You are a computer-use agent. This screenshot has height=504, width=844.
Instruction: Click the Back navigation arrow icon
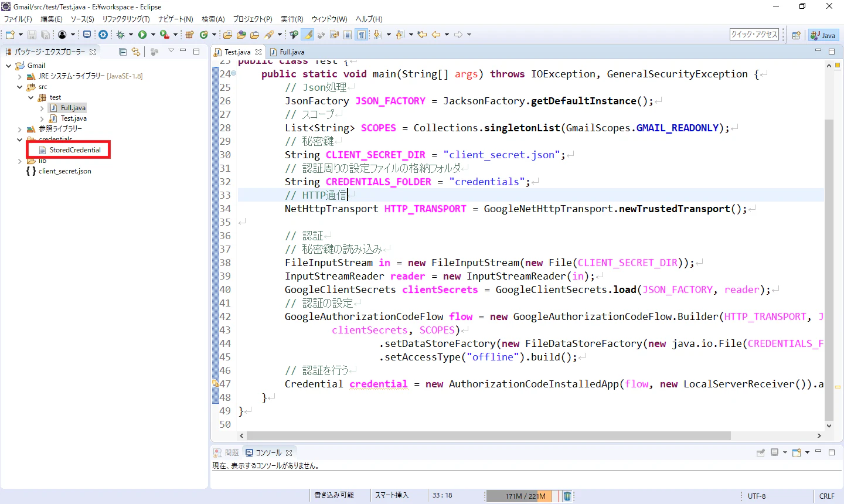(x=435, y=35)
